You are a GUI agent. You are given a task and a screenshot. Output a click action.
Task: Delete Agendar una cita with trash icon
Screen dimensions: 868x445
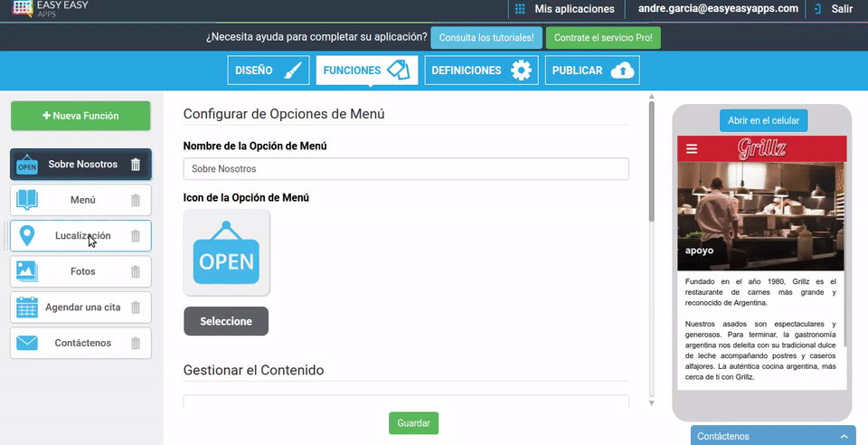pos(136,308)
